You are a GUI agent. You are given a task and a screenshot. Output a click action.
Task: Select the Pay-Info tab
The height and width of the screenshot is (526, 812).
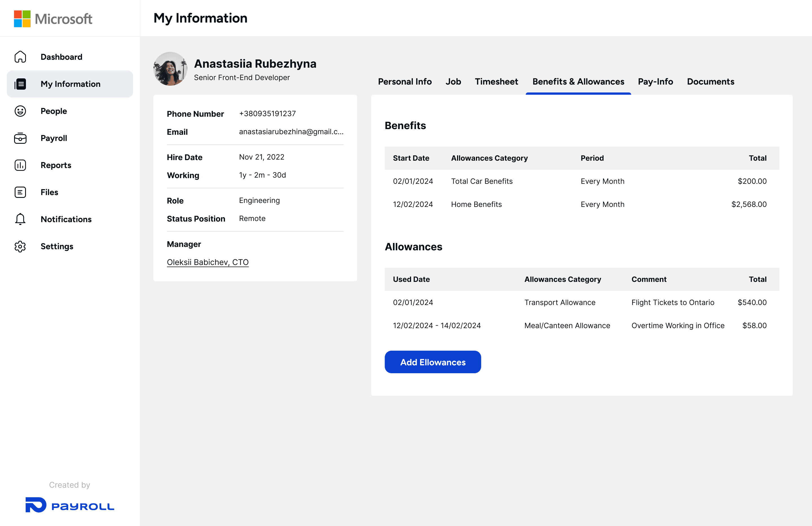[655, 82]
